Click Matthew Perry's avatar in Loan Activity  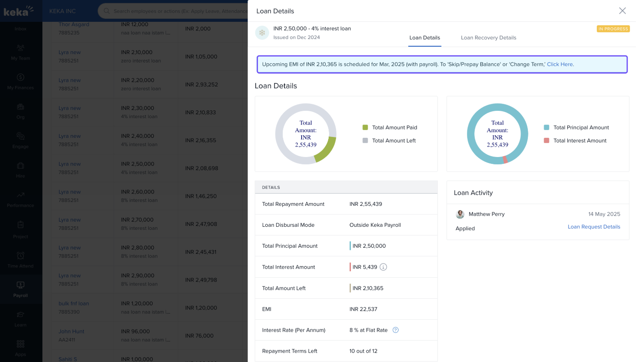pyautogui.click(x=460, y=214)
